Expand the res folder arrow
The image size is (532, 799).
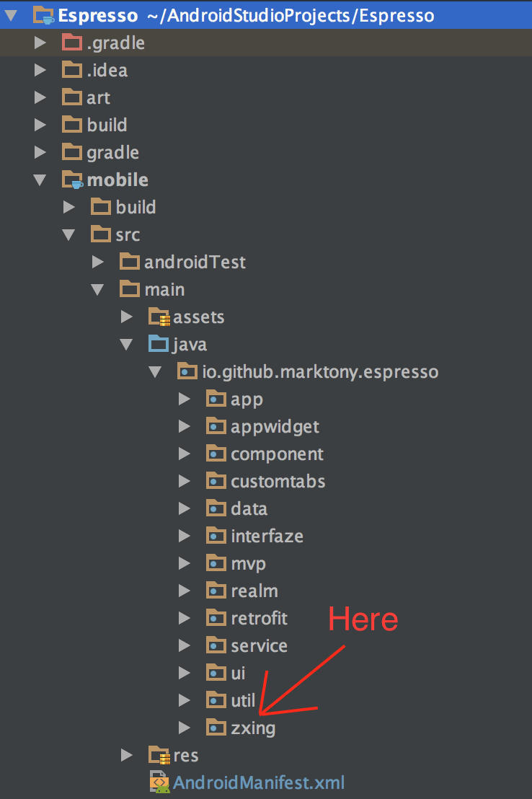(126, 755)
